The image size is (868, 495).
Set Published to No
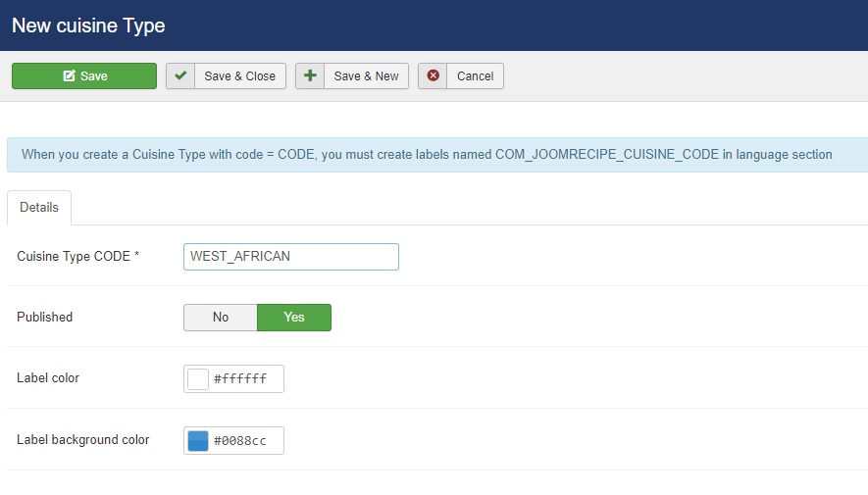pos(221,318)
